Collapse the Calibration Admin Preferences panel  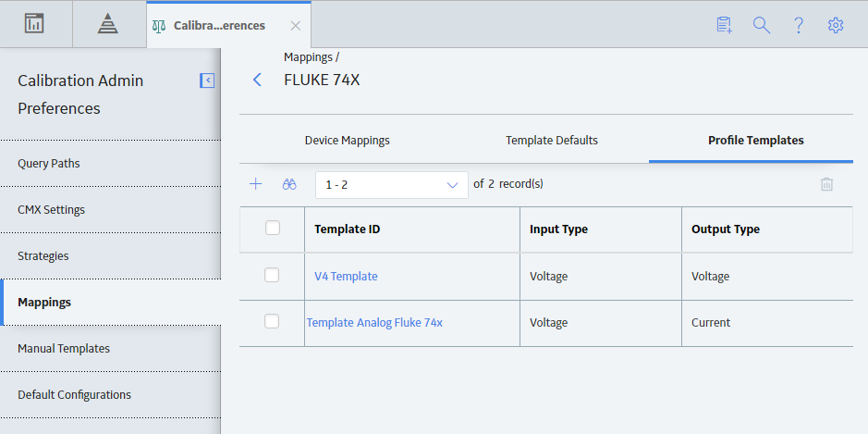pos(207,81)
